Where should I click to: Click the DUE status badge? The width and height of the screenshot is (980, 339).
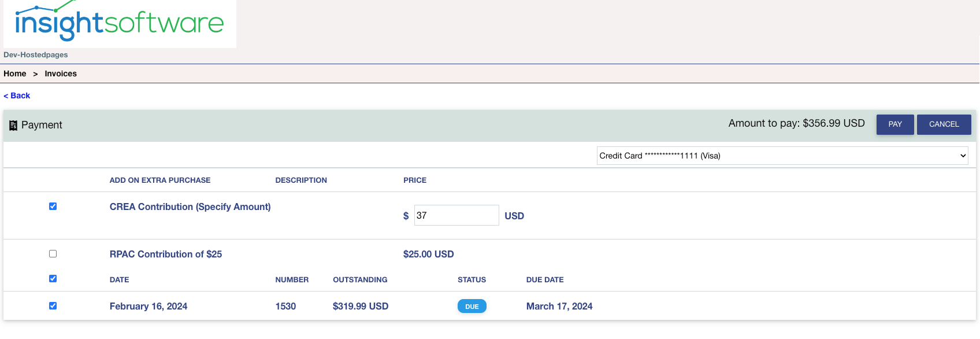[x=472, y=307]
